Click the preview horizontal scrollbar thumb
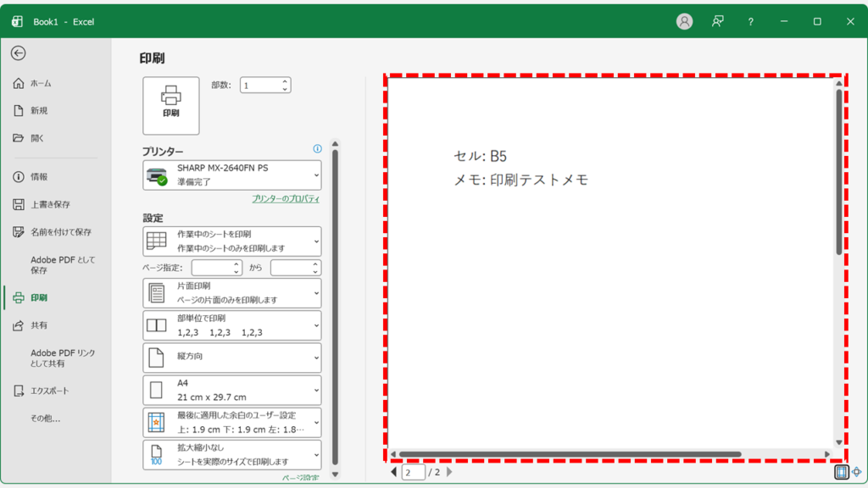 pos(570,454)
